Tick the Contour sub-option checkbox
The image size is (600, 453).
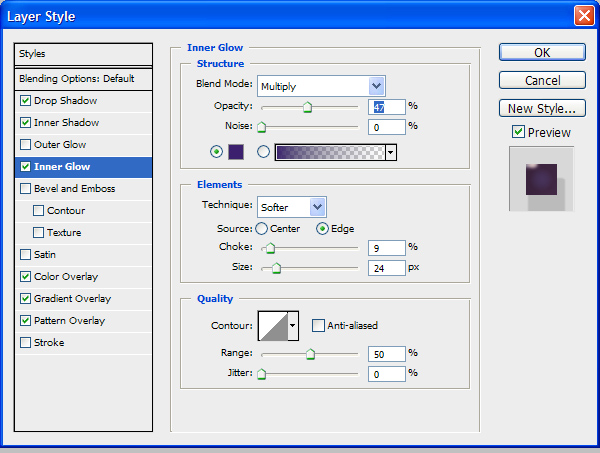[38, 210]
